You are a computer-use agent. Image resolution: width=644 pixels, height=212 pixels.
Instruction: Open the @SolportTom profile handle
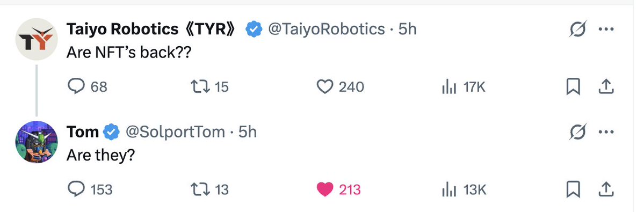(175, 132)
